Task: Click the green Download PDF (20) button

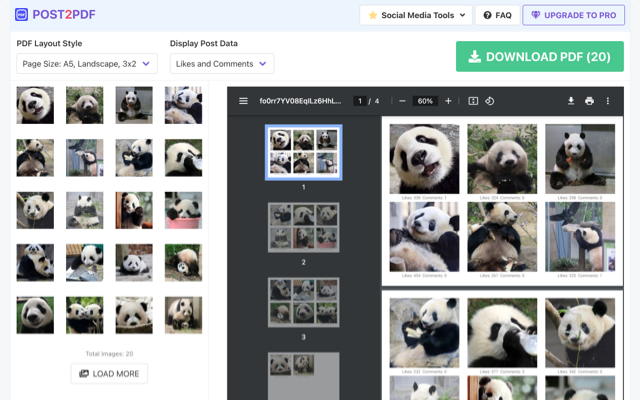Action: click(x=539, y=56)
